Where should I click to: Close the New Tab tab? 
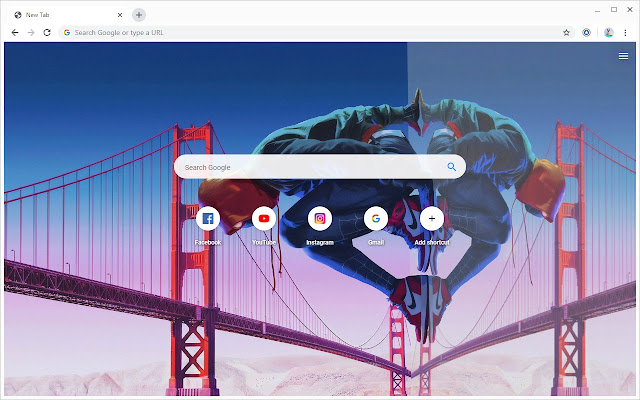[120, 15]
